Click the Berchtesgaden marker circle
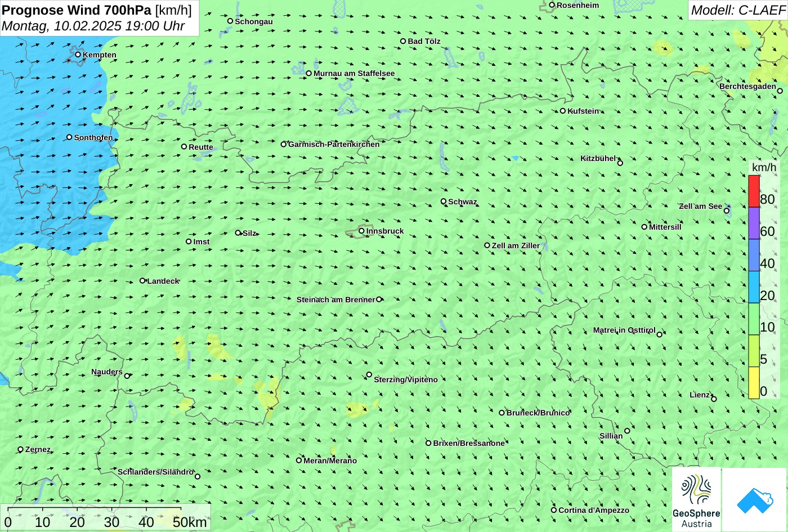The image size is (788, 532). (x=780, y=91)
